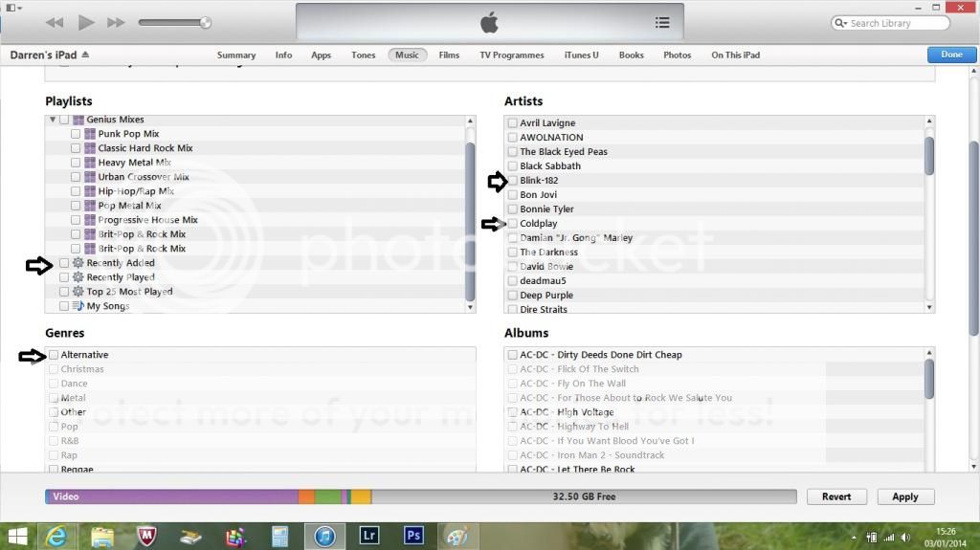Click the search magnifier icon
Screen dimensions: 980x550
tap(840, 23)
